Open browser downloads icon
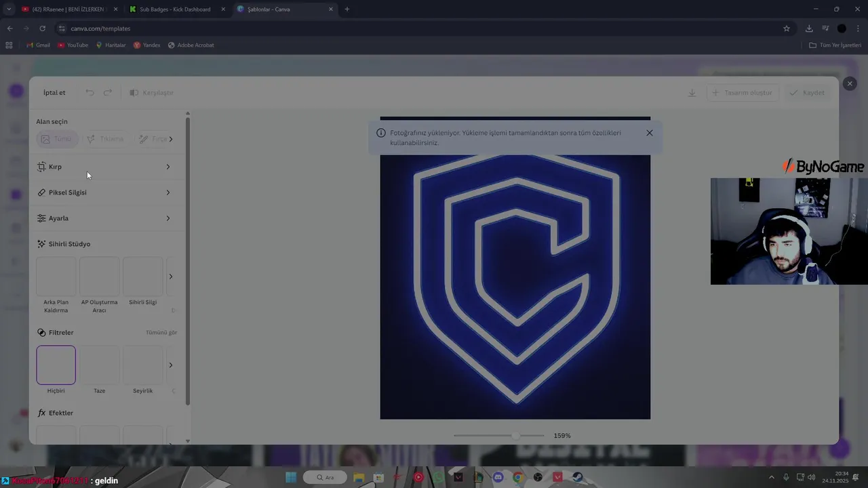 809,28
